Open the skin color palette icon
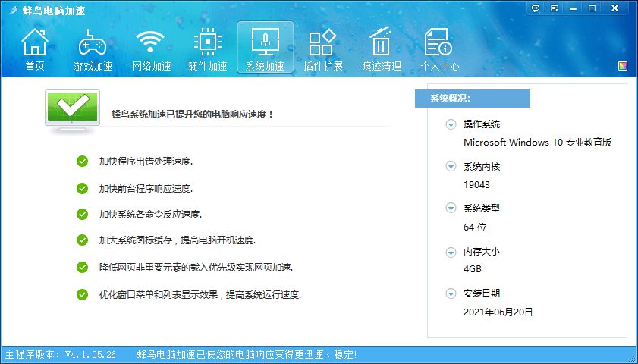Image resolution: width=638 pixels, height=364 pixels. (623, 66)
